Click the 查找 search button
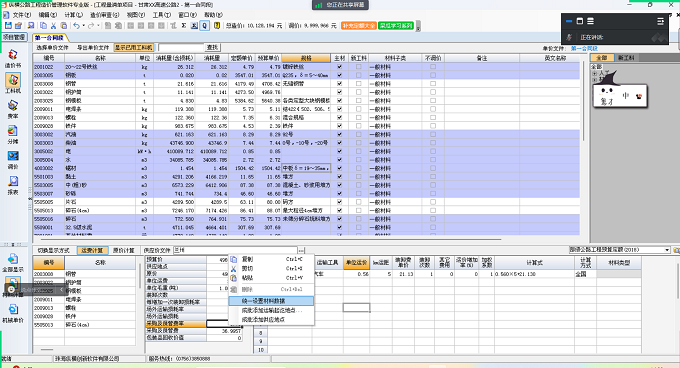This screenshot has height=368, width=680. [212, 47]
